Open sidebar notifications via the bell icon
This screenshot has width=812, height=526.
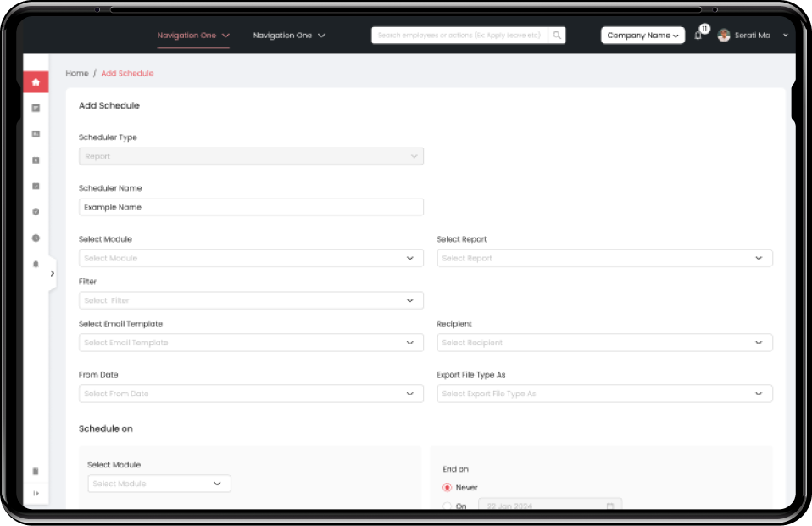tap(36, 264)
